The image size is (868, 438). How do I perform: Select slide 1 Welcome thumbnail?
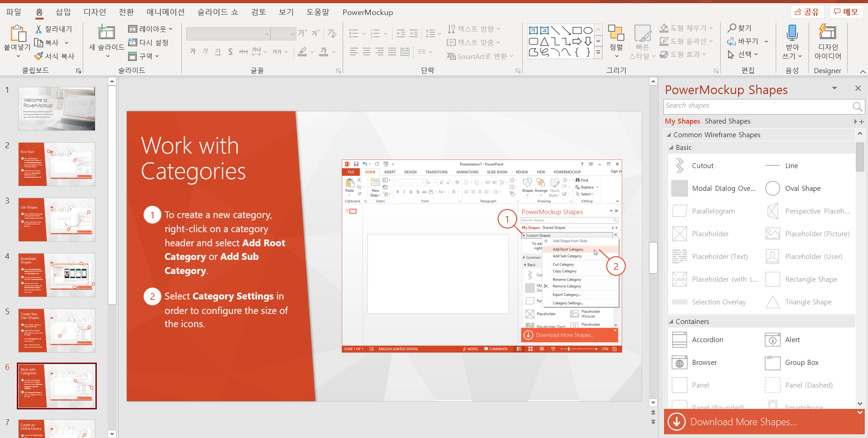(x=57, y=109)
